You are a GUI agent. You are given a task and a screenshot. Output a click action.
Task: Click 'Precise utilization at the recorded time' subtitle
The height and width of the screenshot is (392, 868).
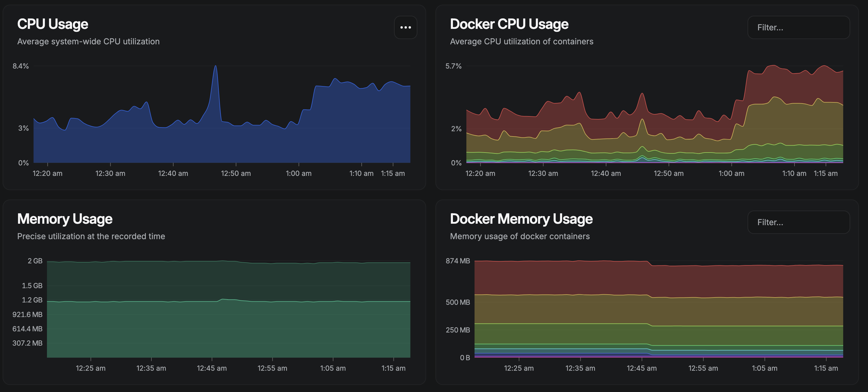pos(91,236)
